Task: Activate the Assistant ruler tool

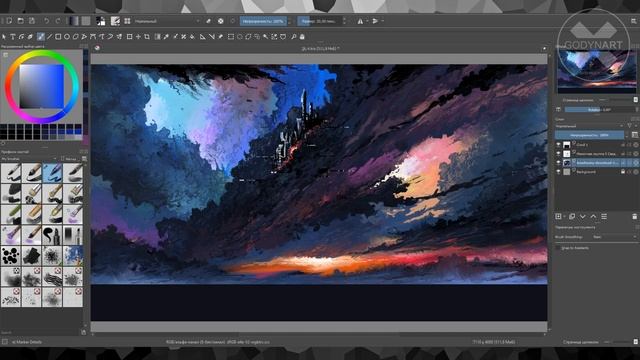Action: [202, 37]
